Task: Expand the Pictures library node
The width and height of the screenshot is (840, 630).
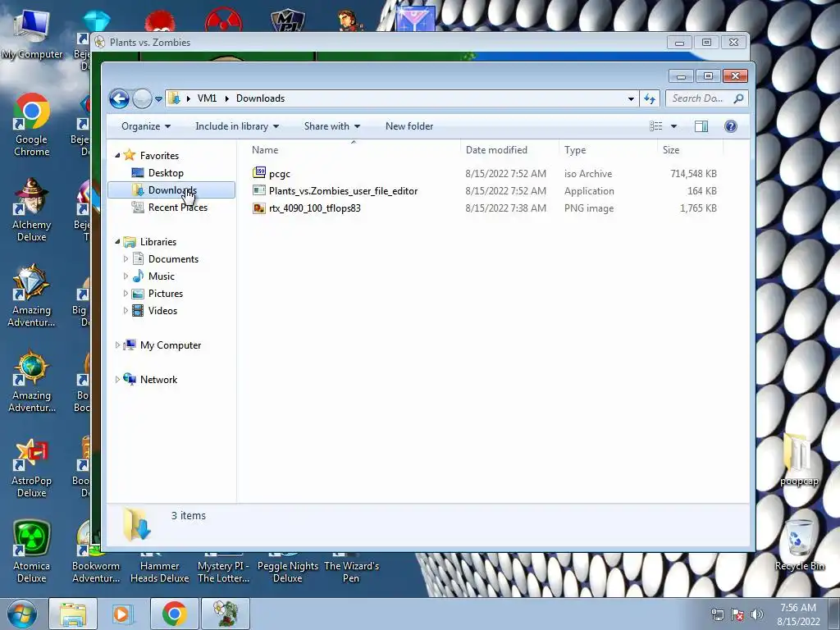Action: [126, 294]
